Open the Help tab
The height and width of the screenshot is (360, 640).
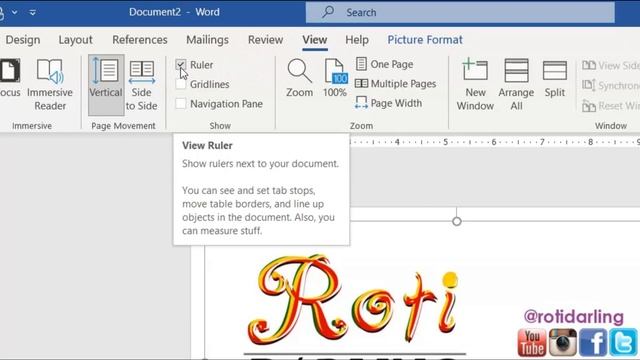click(357, 40)
